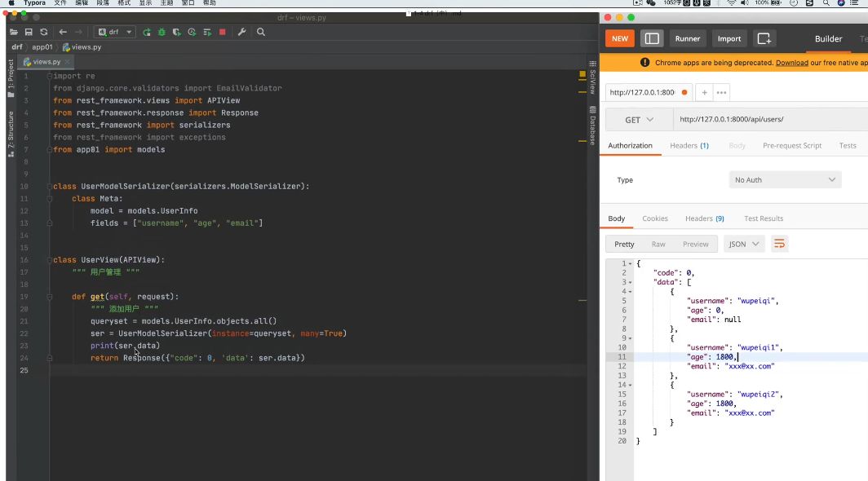The width and height of the screenshot is (868, 481).
Task: Expand the No Auth type dropdown
Action: [785, 180]
